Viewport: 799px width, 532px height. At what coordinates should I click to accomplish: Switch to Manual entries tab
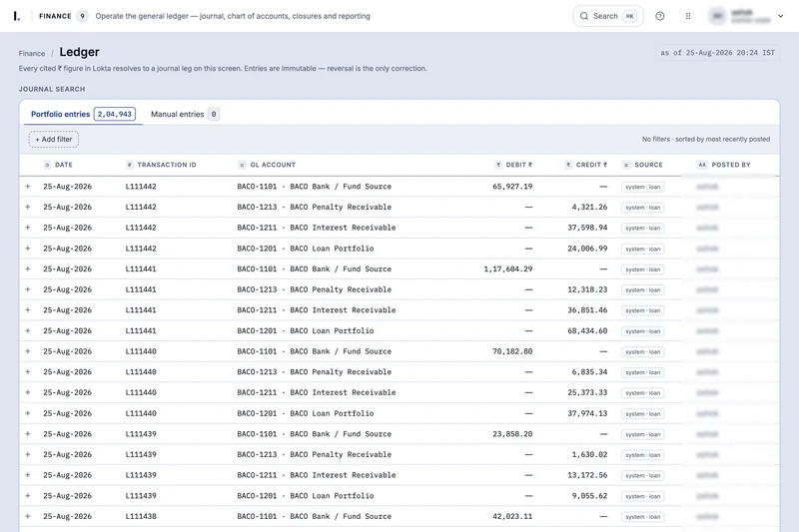[185, 114]
